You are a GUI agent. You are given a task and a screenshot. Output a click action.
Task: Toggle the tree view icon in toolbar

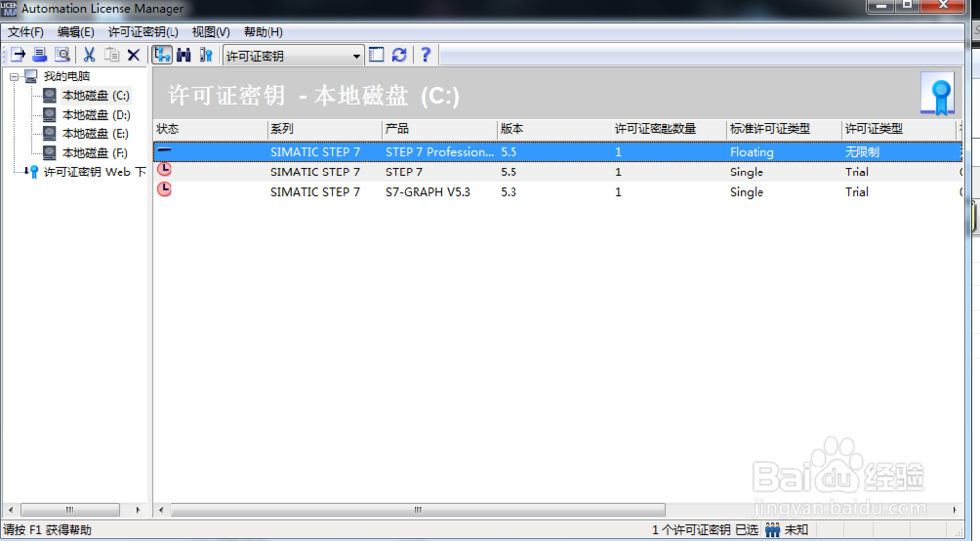pyautogui.click(x=162, y=55)
